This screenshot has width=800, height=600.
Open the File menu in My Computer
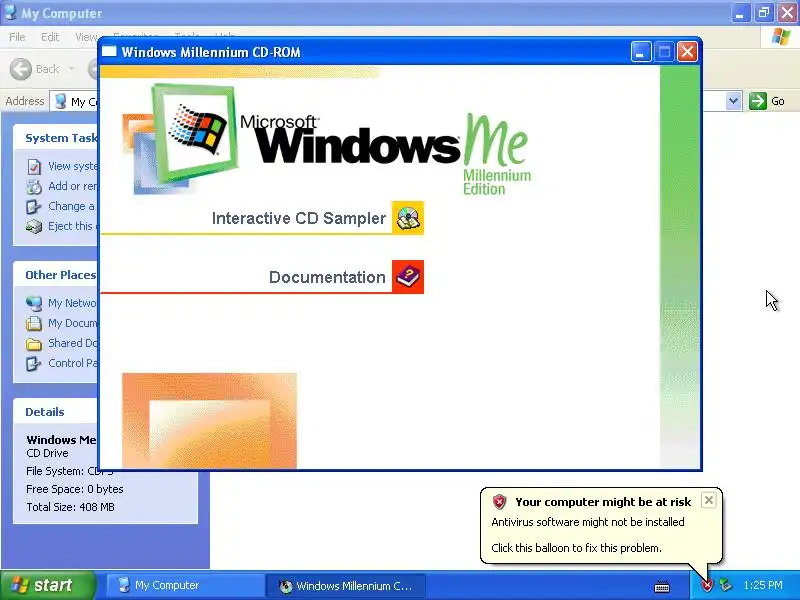coord(17,37)
